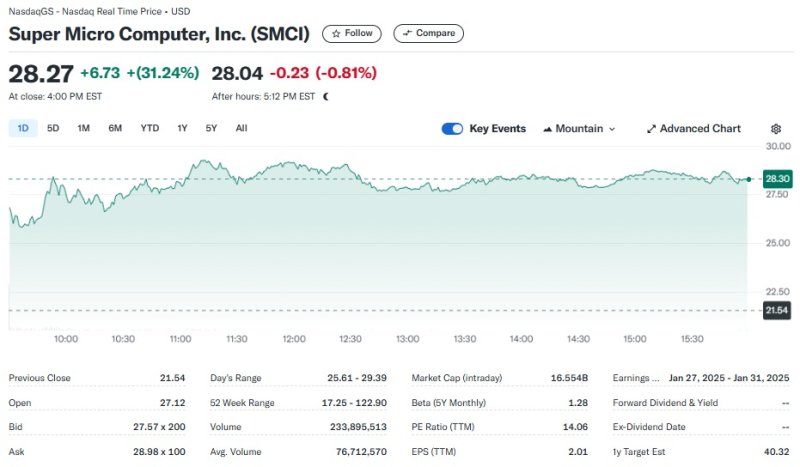Screen dimensions: 800x467
Task: Click the Compare chart button
Action: [x=428, y=33]
